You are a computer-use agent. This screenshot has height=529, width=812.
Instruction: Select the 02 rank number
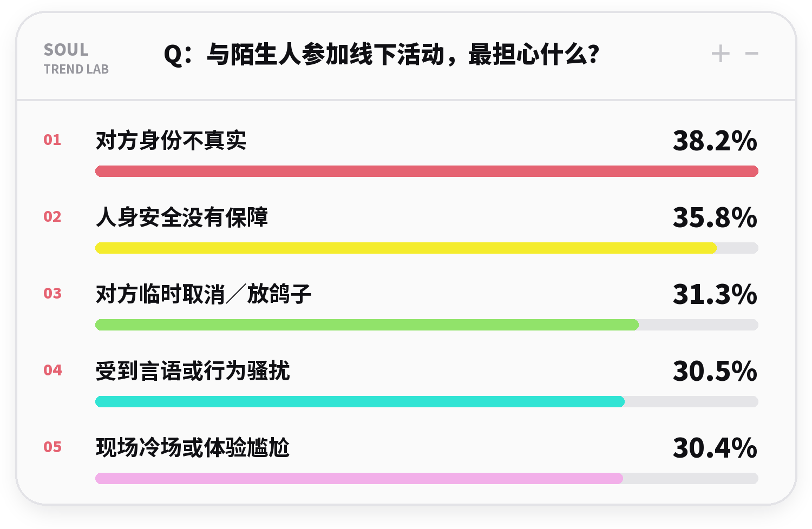click(x=53, y=216)
